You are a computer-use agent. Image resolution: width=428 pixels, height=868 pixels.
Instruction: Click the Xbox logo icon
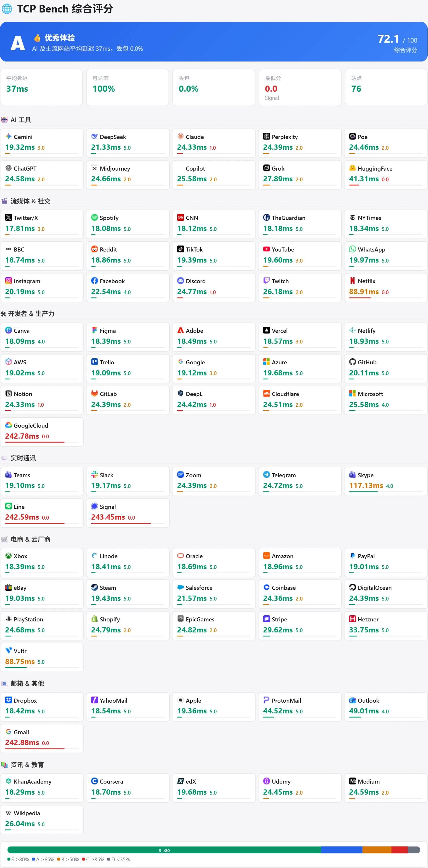(8, 556)
